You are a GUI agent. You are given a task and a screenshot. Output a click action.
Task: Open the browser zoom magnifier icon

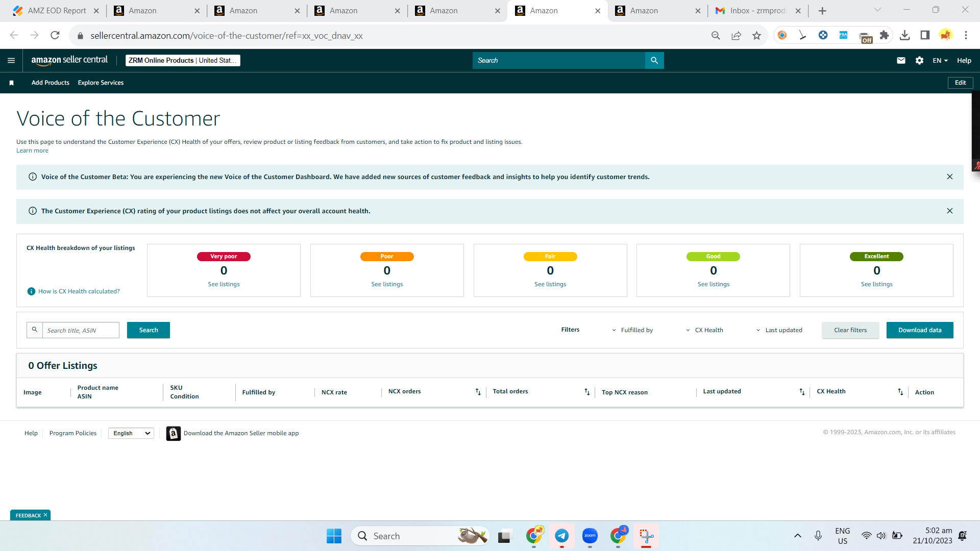pyautogui.click(x=716, y=35)
